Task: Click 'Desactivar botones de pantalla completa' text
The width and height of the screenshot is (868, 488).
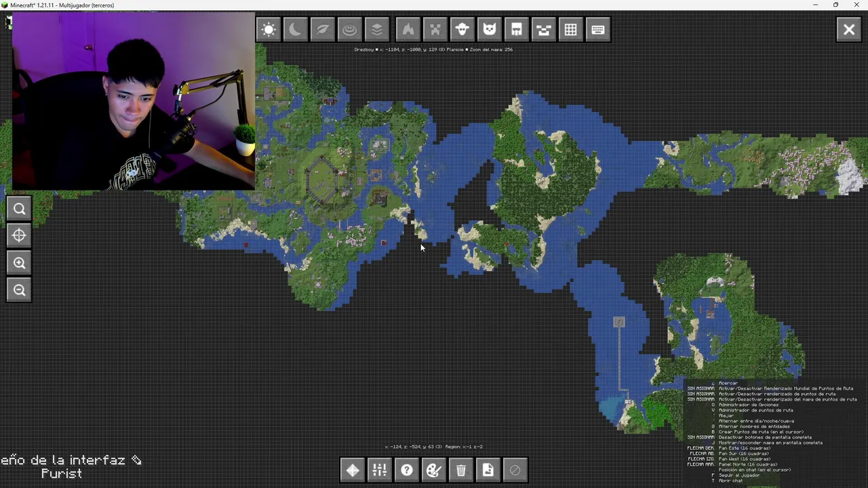Action: click(765, 437)
